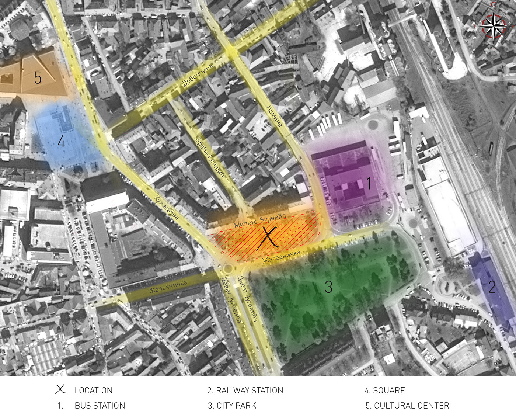Viewport: 516px width, 420px height.
Task: Click the '3. CITY PARK' legend text
Action: click(x=232, y=406)
